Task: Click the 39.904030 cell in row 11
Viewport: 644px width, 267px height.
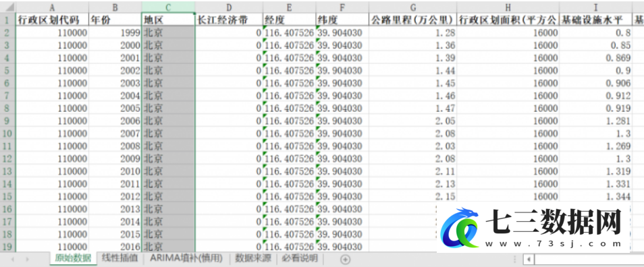Action: click(342, 146)
